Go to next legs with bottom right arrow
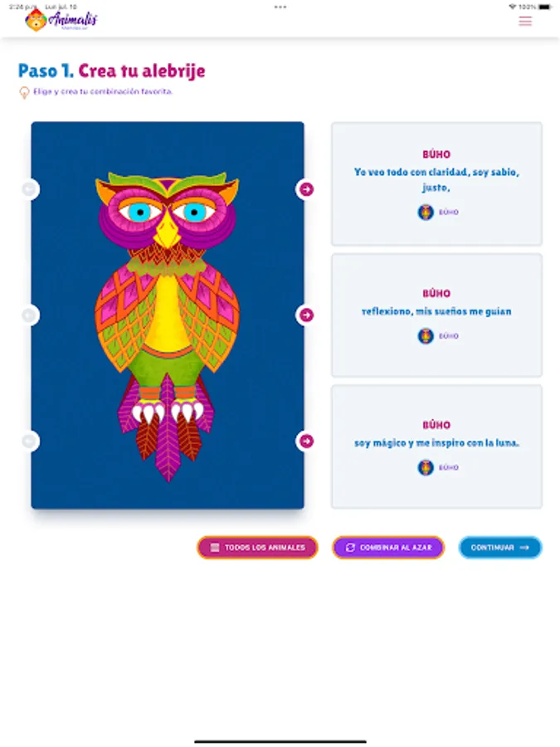 click(305, 442)
